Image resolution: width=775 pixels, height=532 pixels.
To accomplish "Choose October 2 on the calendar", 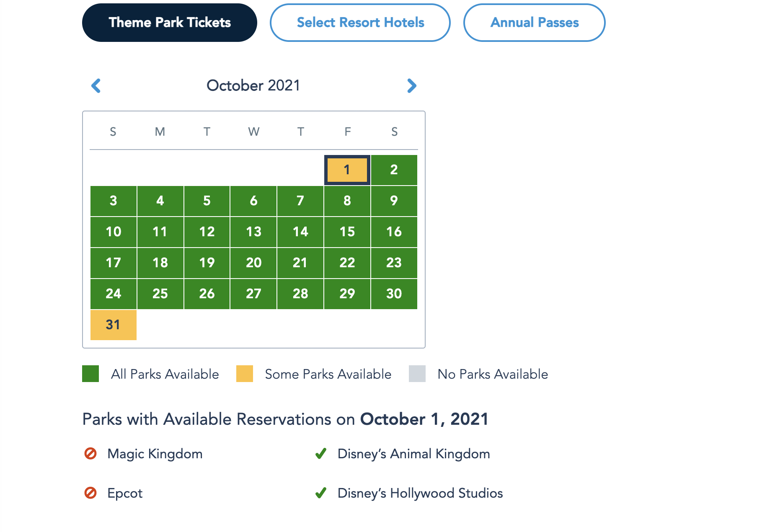I will point(394,170).
